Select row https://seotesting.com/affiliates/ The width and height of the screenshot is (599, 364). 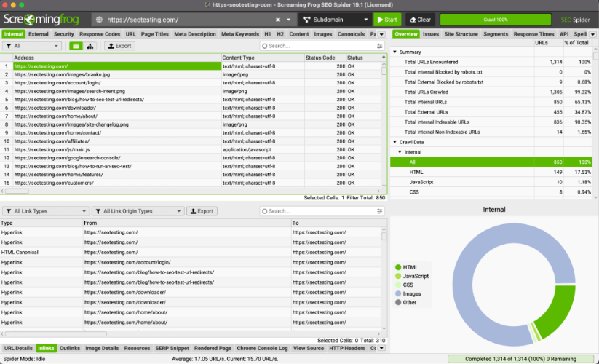(191, 141)
